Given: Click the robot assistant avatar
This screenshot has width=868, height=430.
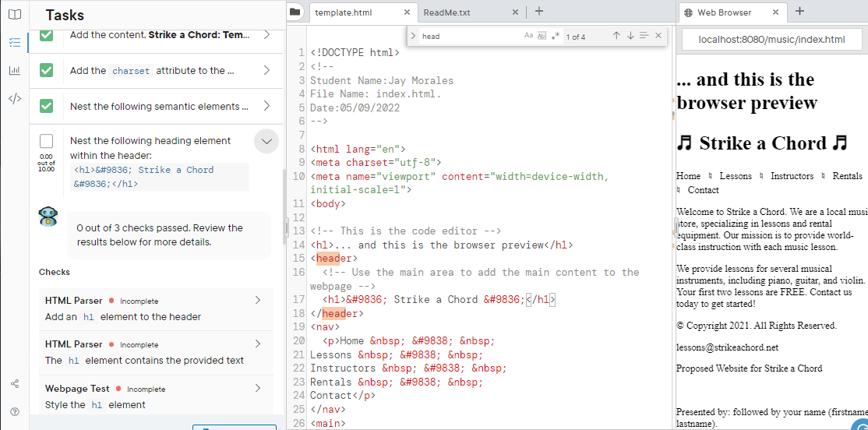Looking at the screenshot, I should point(48,217).
